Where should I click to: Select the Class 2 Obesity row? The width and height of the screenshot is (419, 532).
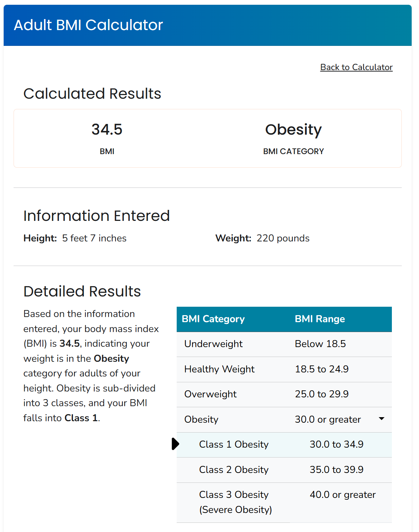tap(284, 470)
